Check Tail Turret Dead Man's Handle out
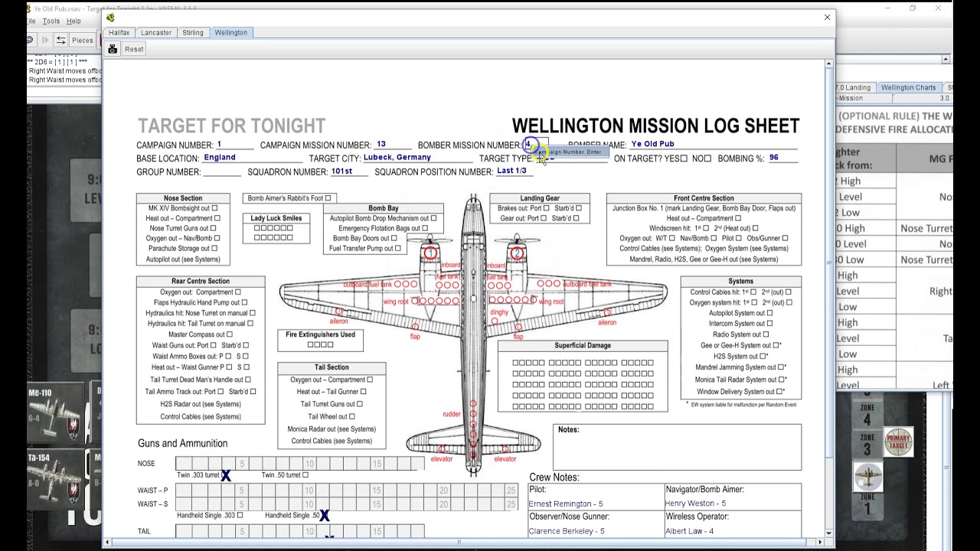This screenshot has height=551, width=980. pyautogui.click(x=247, y=380)
